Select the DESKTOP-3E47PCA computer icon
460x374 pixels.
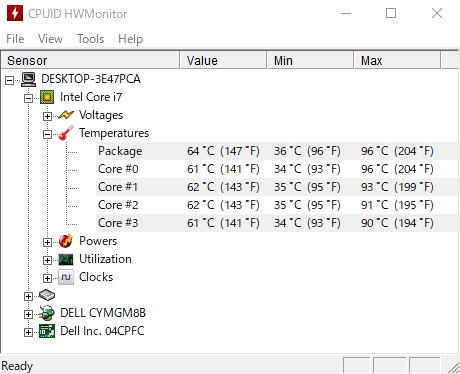click(28, 79)
